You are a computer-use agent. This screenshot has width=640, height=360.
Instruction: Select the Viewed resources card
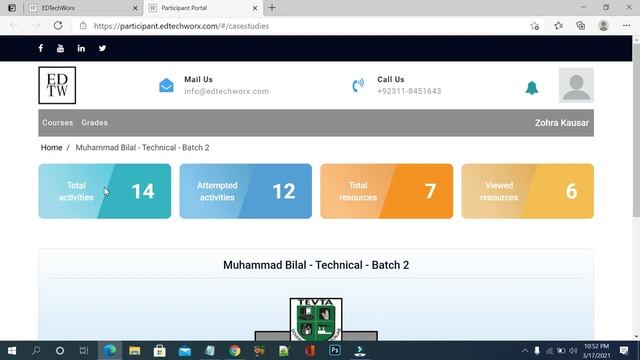[527, 191]
